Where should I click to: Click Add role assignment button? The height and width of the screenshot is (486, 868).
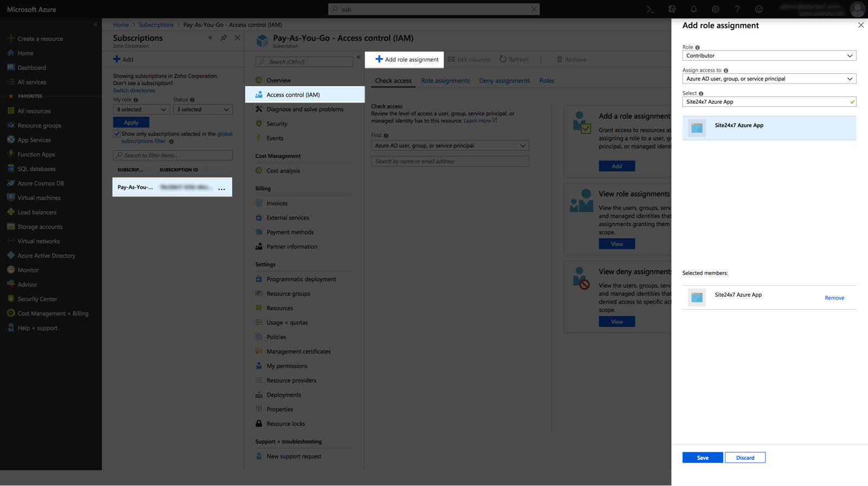click(407, 60)
